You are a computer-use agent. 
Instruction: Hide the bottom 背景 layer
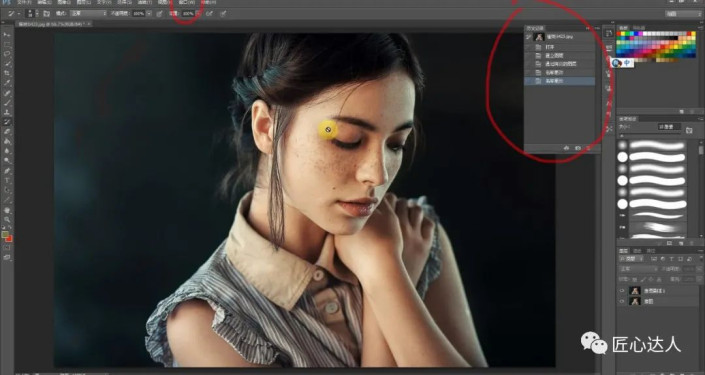click(x=622, y=302)
